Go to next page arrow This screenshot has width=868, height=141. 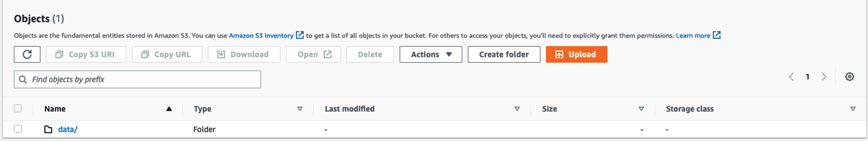click(824, 77)
